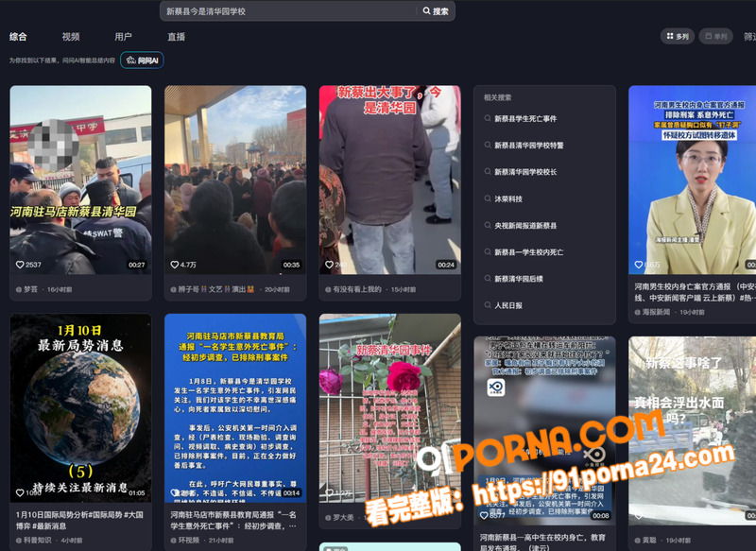Select related search 沐荣科技
Image resolution: width=756 pixels, height=551 pixels.
coord(508,198)
